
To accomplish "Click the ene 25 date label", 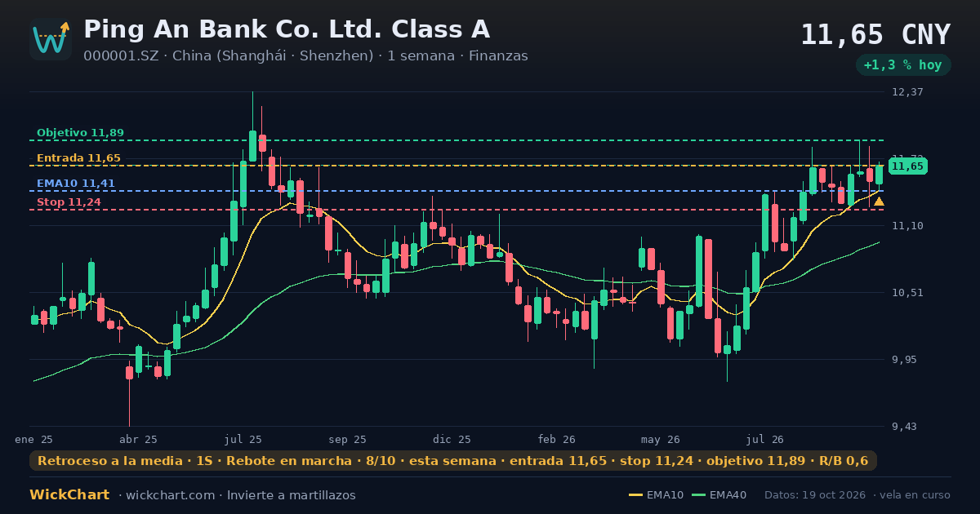I will pos(34,439).
